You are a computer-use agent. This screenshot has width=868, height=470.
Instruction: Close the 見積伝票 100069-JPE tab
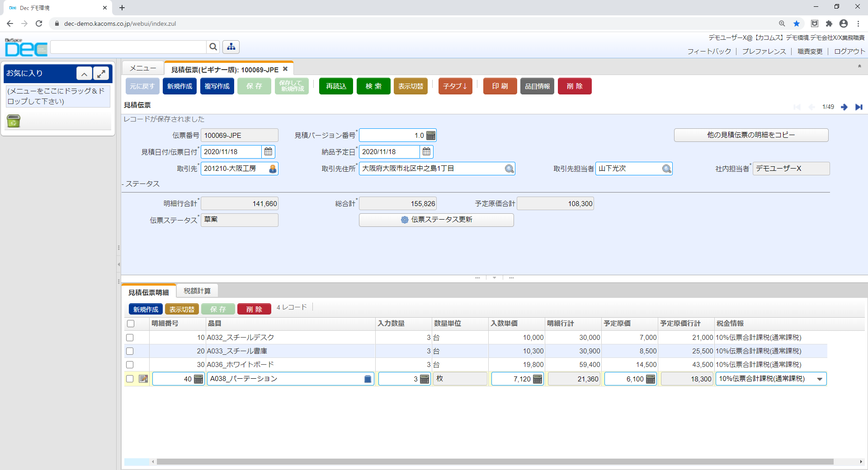(285, 69)
